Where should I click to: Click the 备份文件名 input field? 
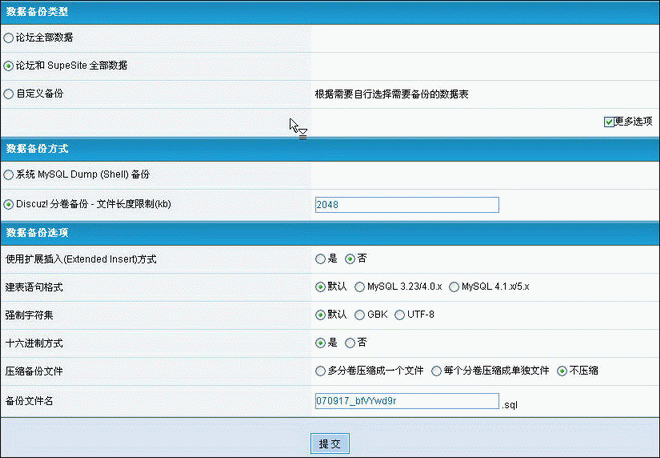(407, 401)
